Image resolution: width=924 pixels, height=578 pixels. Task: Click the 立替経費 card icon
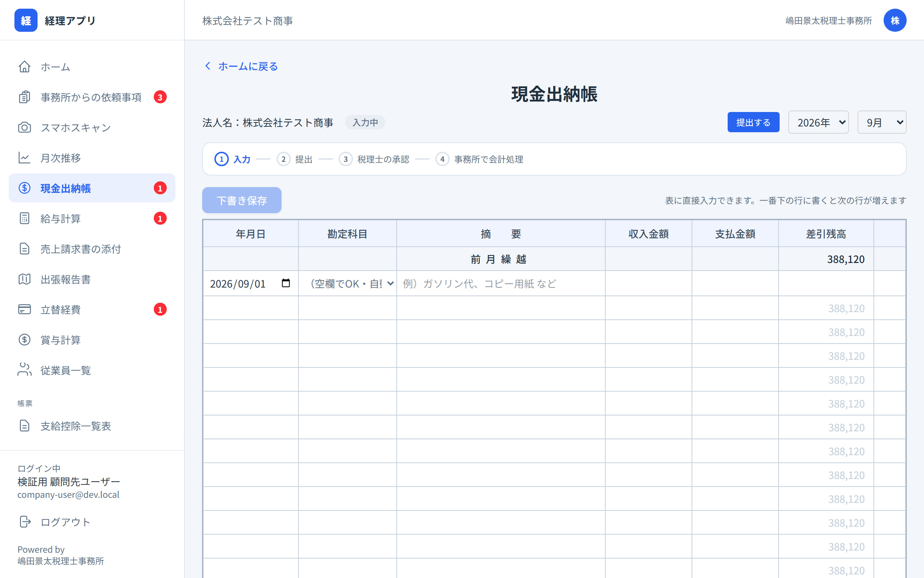point(25,309)
